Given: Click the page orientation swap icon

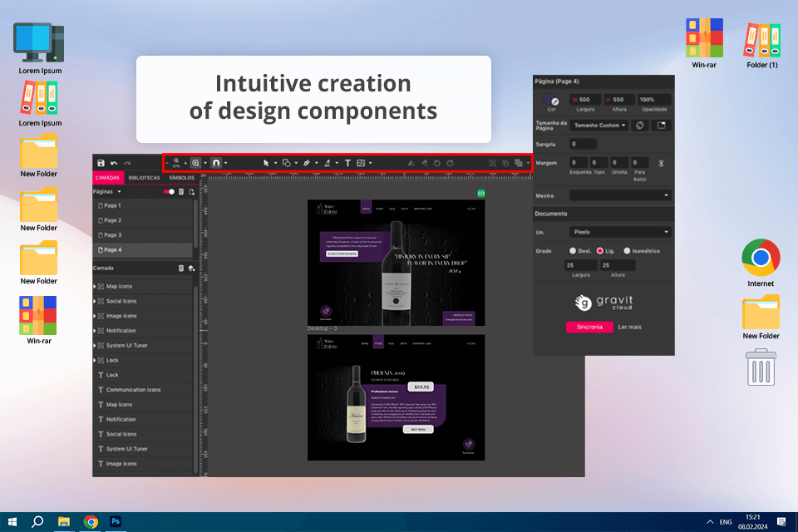Looking at the screenshot, I should pyautogui.click(x=641, y=126).
